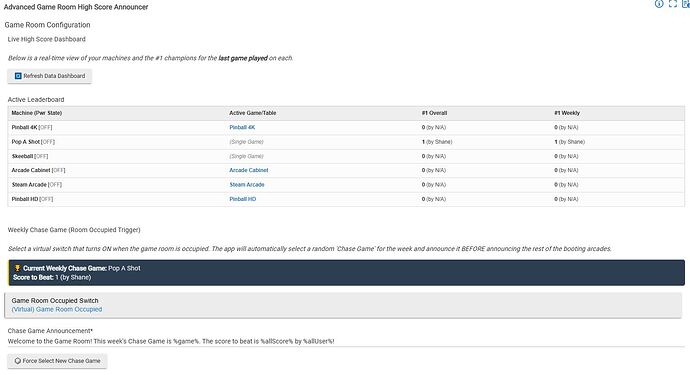Click Pop A Shot overall score 1 (by Shane)

tap(437, 142)
